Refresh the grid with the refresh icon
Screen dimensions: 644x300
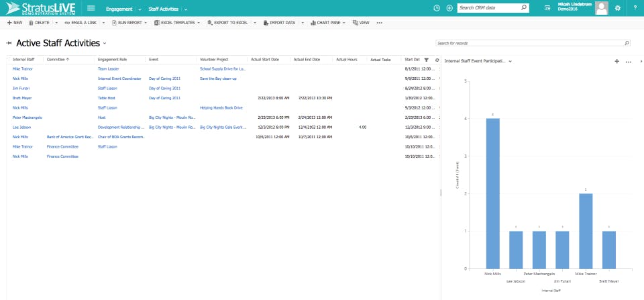(x=437, y=60)
